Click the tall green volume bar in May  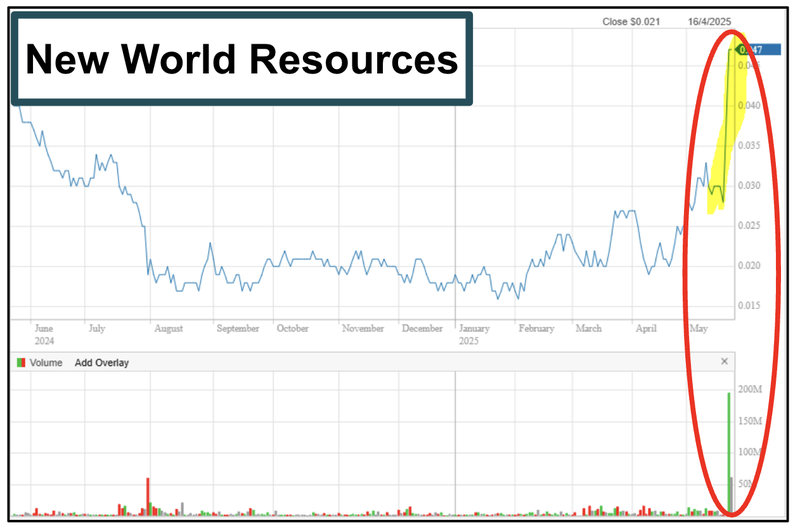729,452
